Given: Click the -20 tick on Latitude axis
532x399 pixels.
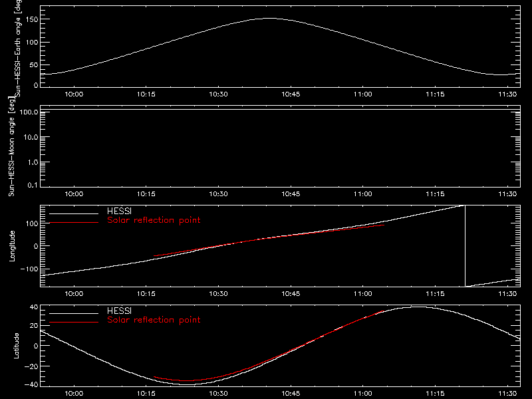Looking at the screenshot, I should (31, 366).
